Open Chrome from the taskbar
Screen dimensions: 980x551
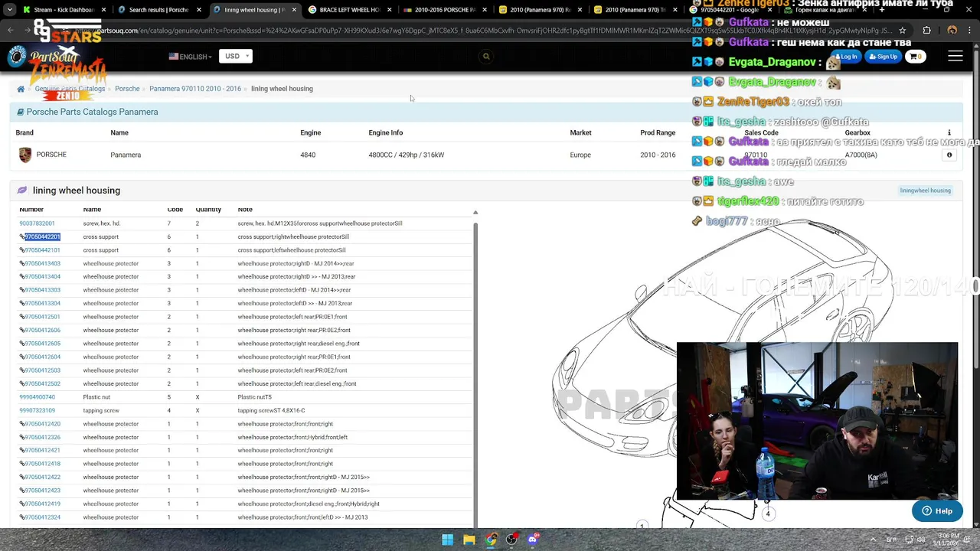[x=490, y=540]
